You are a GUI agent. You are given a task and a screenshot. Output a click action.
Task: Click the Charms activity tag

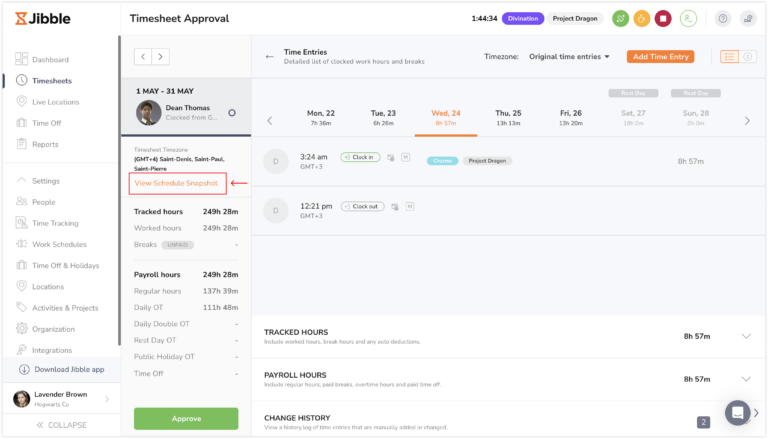coord(442,161)
